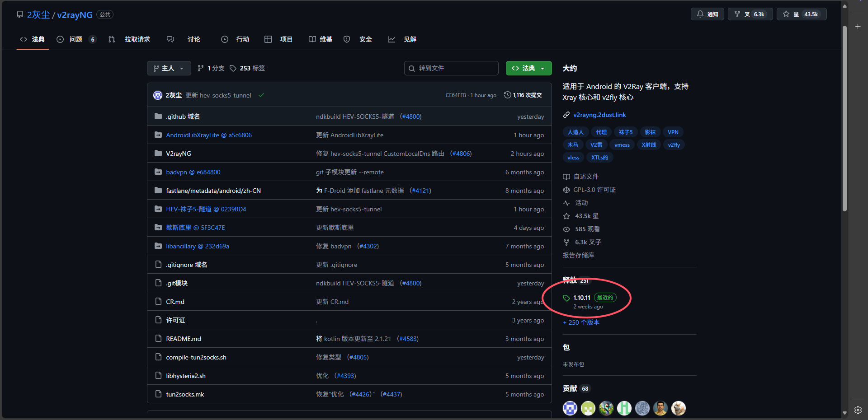
Task: Open pull request #4121 link
Action: tap(420, 191)
